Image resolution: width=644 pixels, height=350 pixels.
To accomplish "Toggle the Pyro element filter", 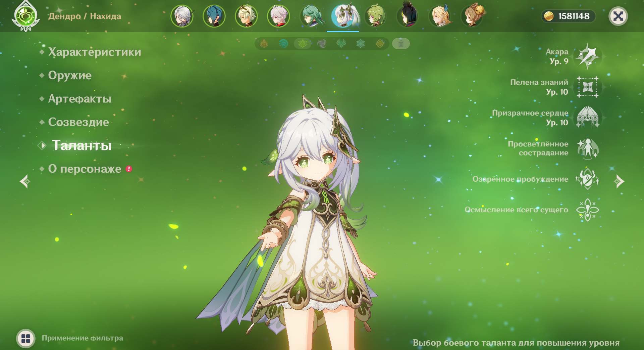I will click(264, 44).
